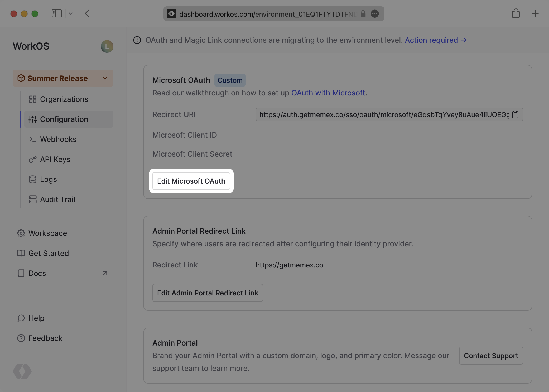The image size is (549, 392).
Task: Toggle the Safari sidebar icon
Action: click(56, 13)
